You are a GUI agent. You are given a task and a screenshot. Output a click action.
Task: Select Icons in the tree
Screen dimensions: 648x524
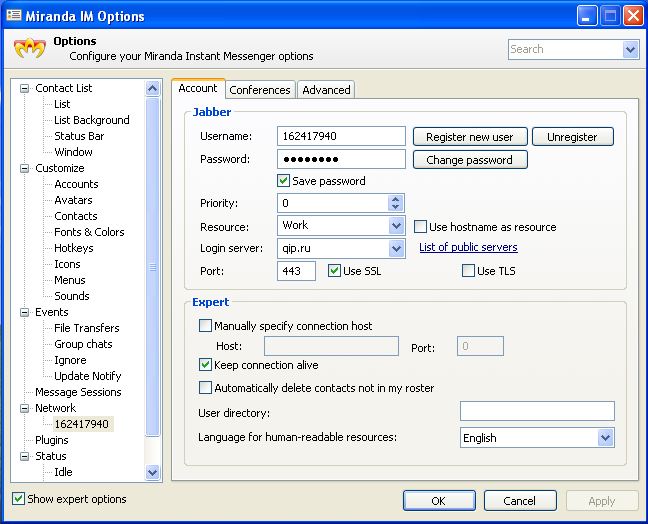[67, 264]
